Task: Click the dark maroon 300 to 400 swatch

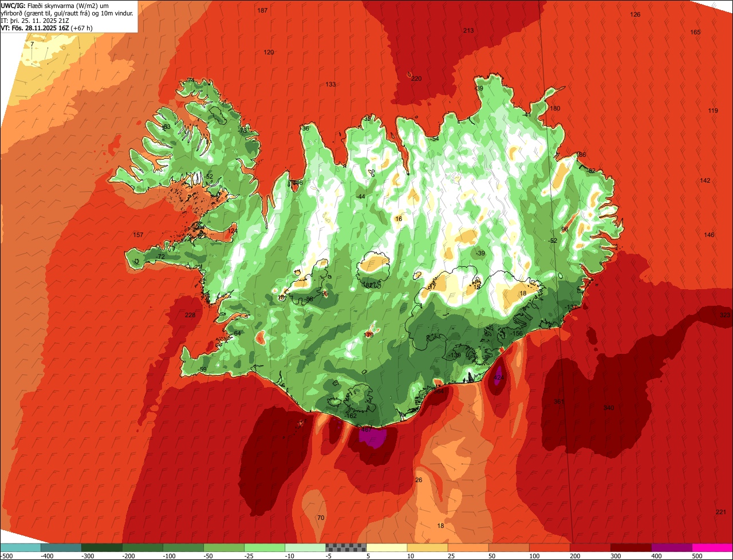Action: [x=630, y=547]
